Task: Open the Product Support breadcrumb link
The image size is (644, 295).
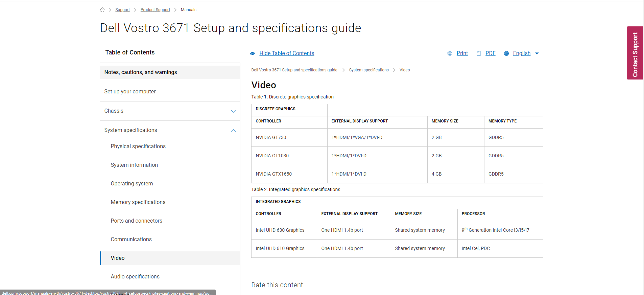Action: [155, 10]
